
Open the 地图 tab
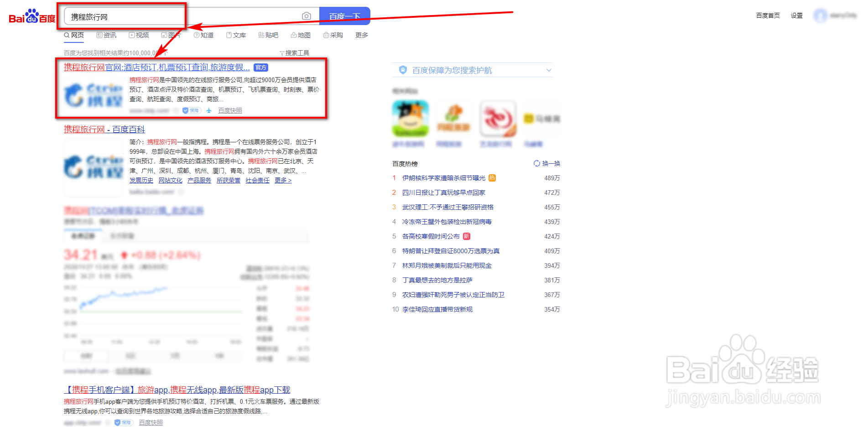(301, 35)
